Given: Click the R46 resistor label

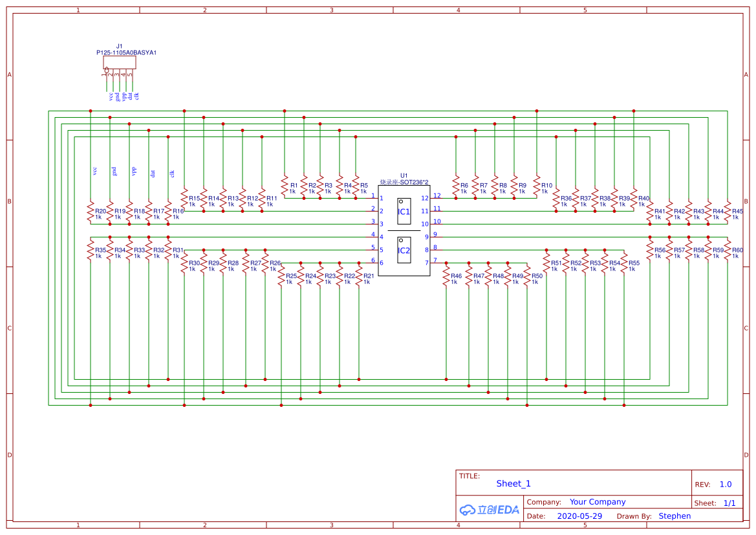Looking at the screenshot, I should click(x=456, y=276).
